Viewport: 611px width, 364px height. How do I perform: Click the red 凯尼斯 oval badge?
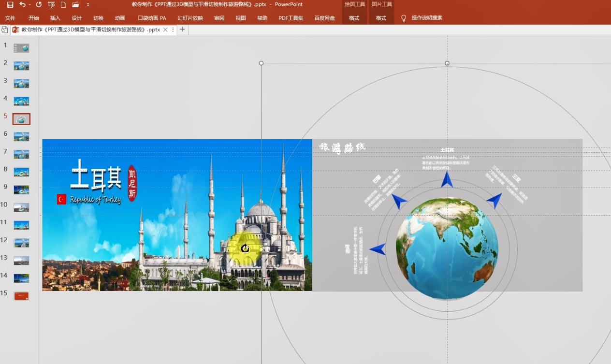(132, 183)
